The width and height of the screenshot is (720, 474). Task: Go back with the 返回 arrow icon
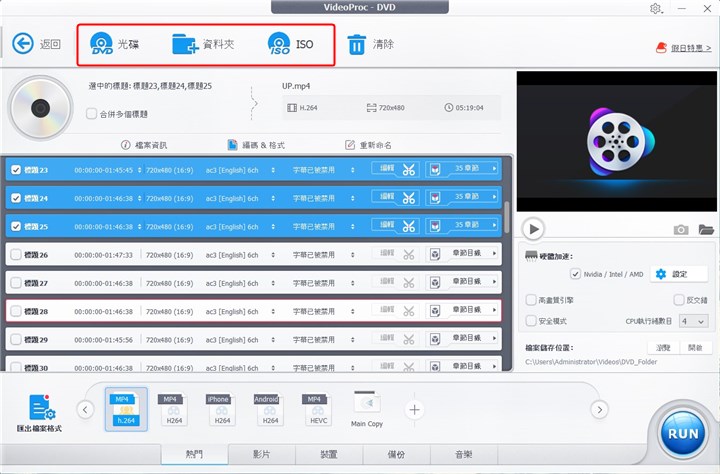(x=22, y=44)
